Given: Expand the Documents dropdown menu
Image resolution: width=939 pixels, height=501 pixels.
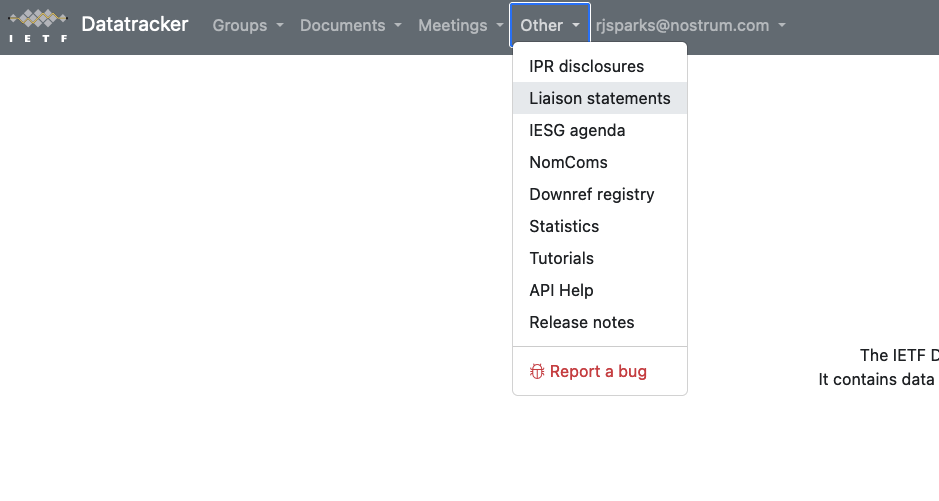Looking at the screenshot, I should (351, 25).
